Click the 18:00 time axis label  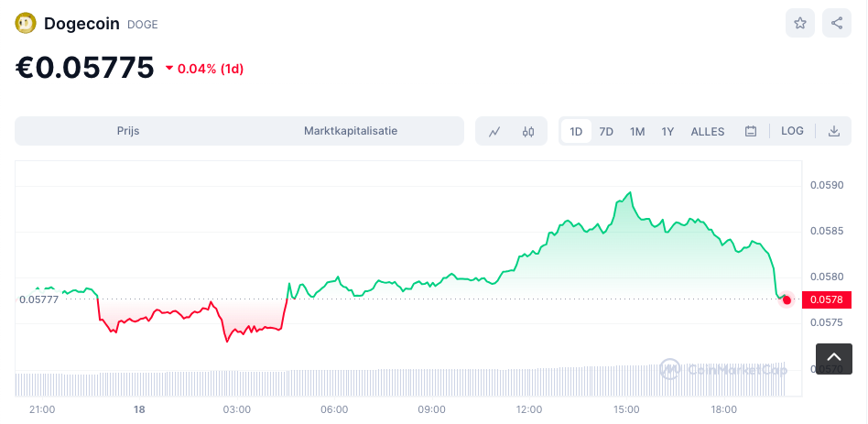click(724, 410)
